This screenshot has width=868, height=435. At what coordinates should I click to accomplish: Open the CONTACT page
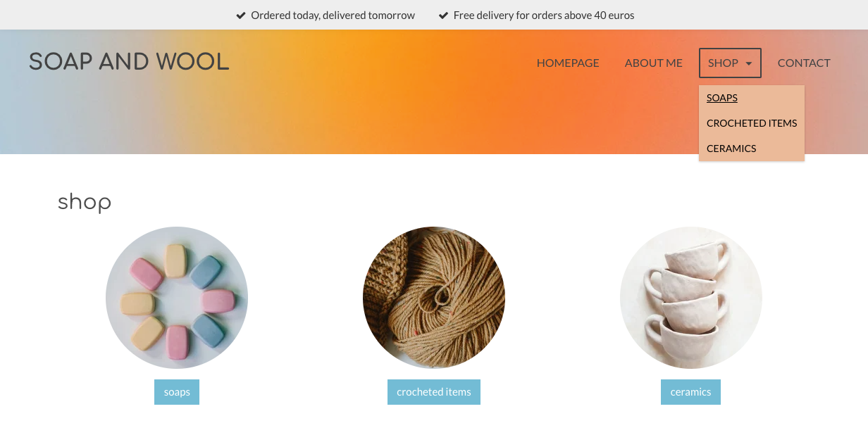tap(804, 63)
